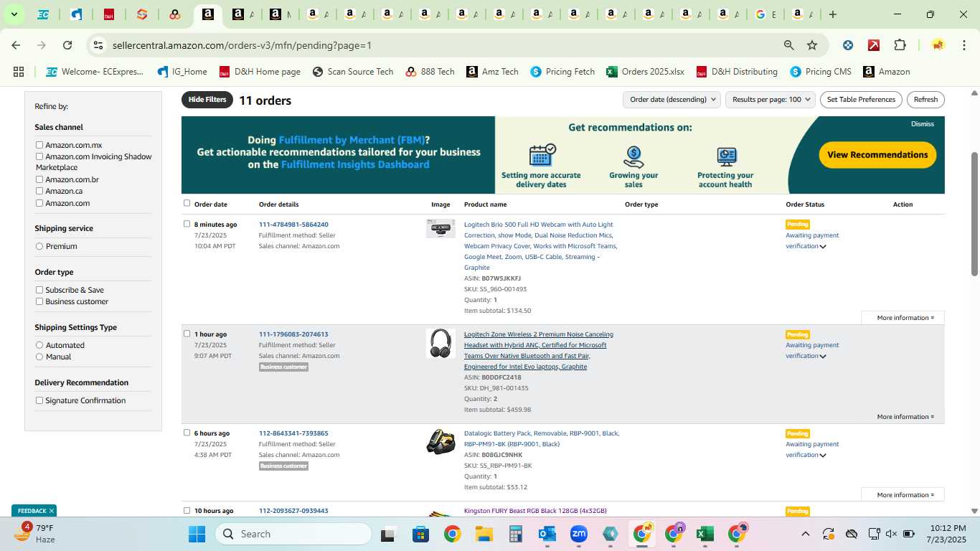Select Automated shipping settings type
The width and height of the screenshot is (980, 551).
(39, 345)
